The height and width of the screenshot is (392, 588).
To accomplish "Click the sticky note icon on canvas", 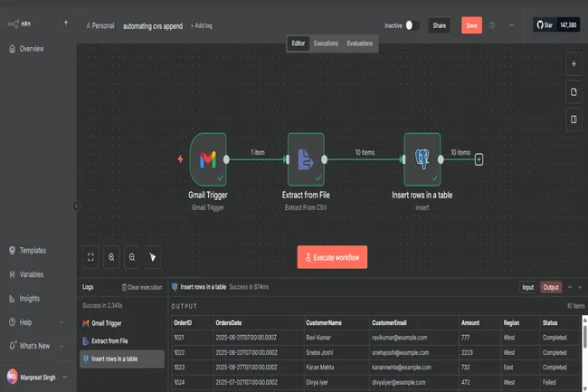I will click(x=574, y=92).
